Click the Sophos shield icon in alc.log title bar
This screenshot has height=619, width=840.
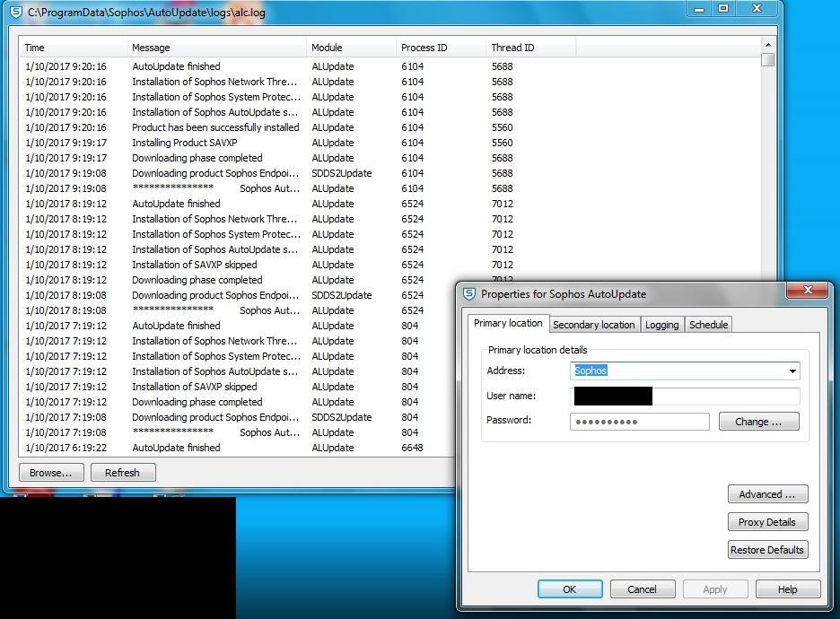coord(16,12)
